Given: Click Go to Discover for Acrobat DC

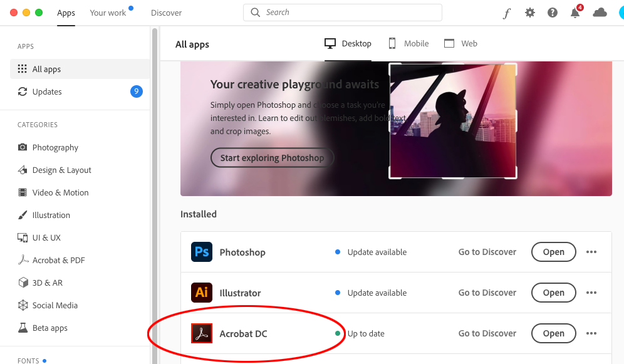Looking at the screenshot, I should tap(487, 333).
